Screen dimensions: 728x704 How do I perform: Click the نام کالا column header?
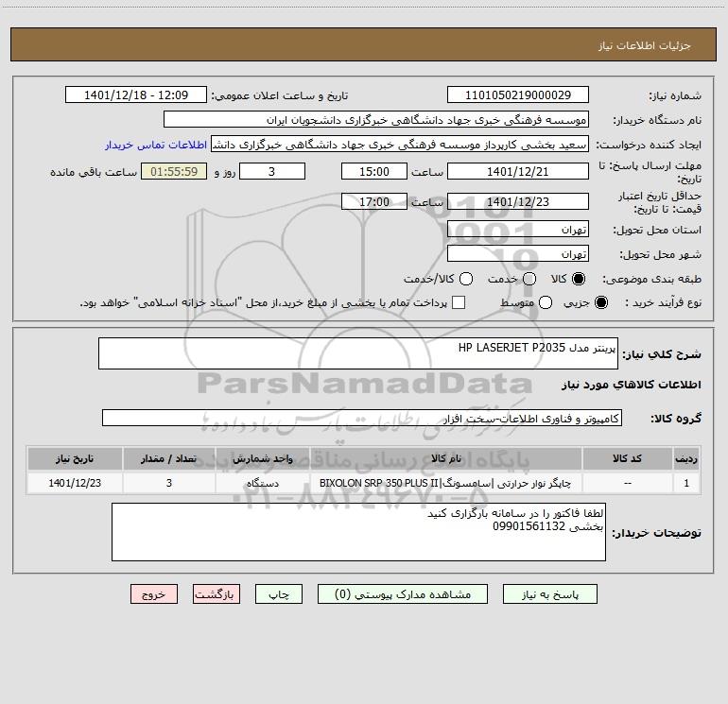[445, 458]
